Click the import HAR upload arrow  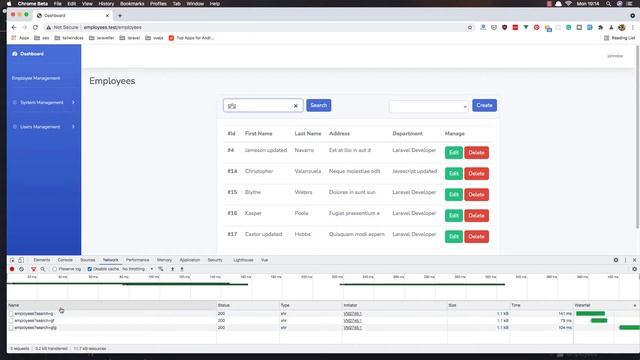[173, 269]
